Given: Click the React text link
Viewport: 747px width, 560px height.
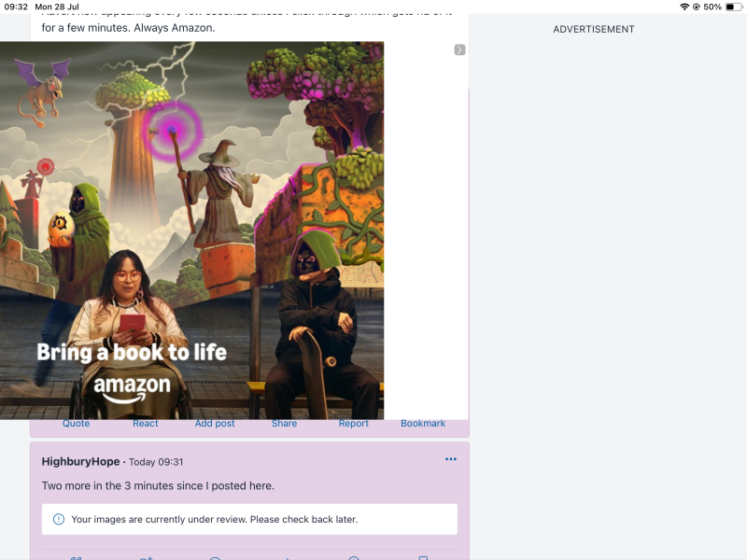Looking at the screenshot, I should (146, 423).
